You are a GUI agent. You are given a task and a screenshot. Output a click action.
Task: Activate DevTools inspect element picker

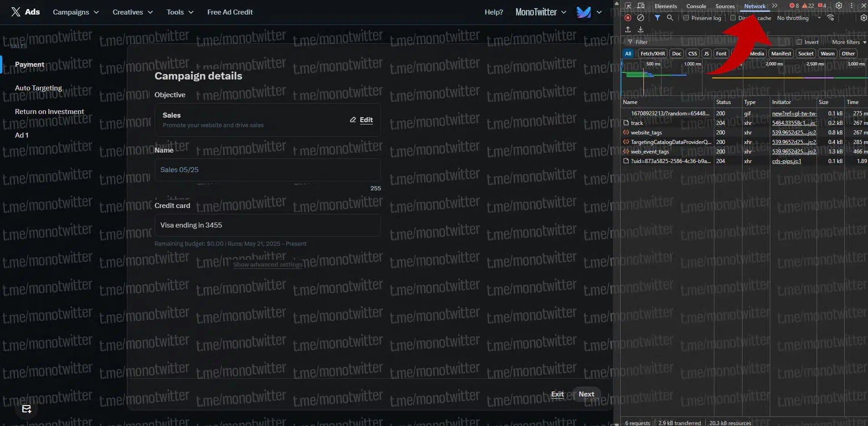pyautogui.click(x=628, y=6)
